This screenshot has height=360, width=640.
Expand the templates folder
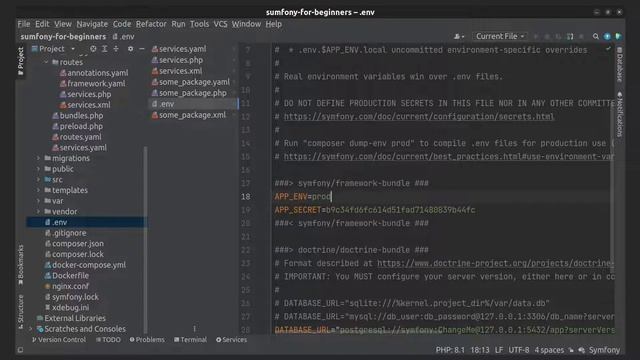point(38,190)
